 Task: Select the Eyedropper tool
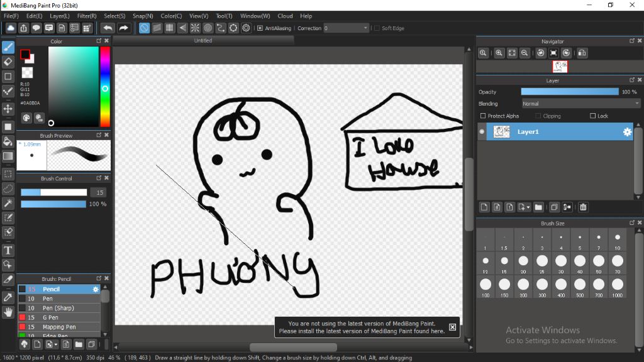[x=8, y=297]
